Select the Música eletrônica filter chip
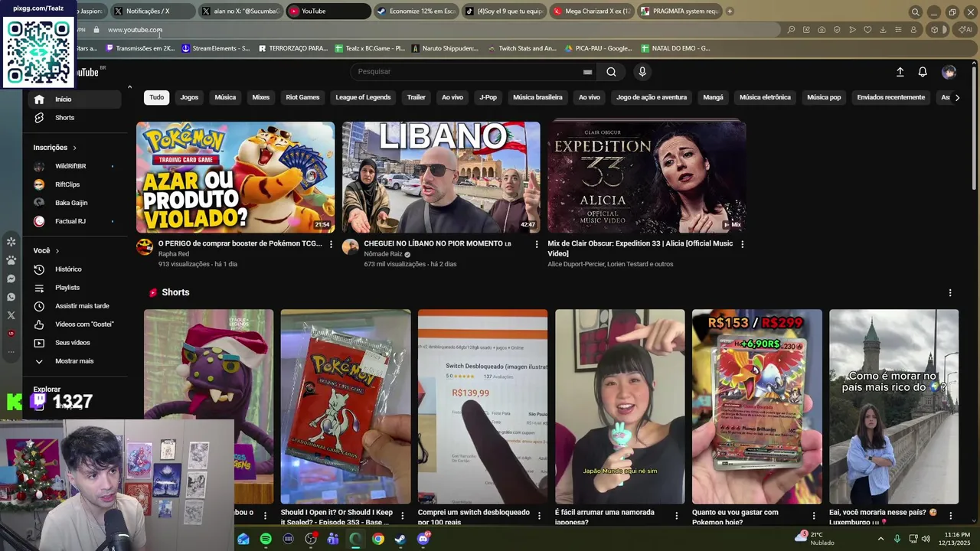Screen dimensions: 980x551 point(765,97)
